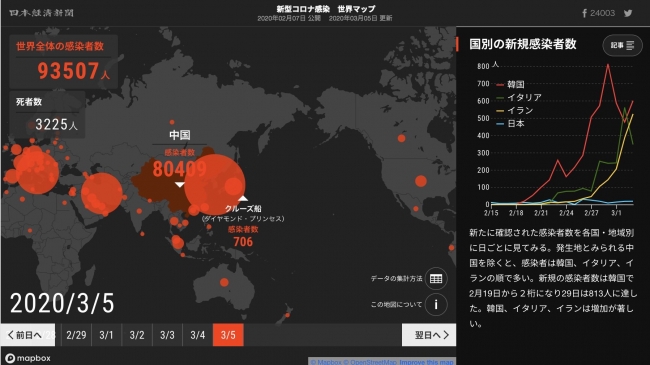Click the infection circle over Australia
Viewport: 650px width, 365px height.
click(x=224, y=282)
